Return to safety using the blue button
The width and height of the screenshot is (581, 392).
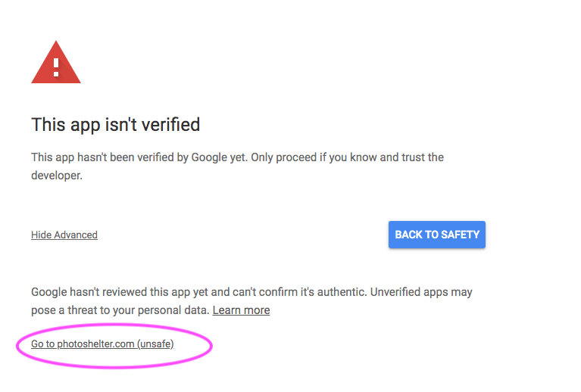tap(437, 235)
